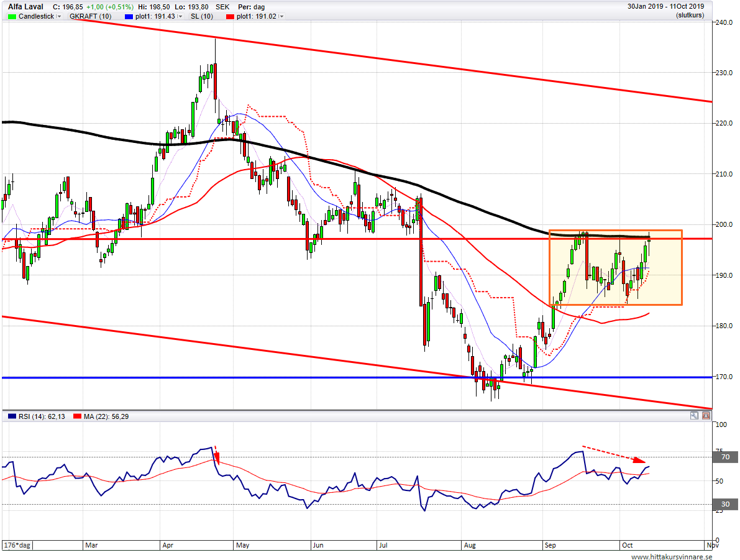Click the RSI 30 oversold level marker
This screenshot has width=740, height=560.
coord(725,504)
